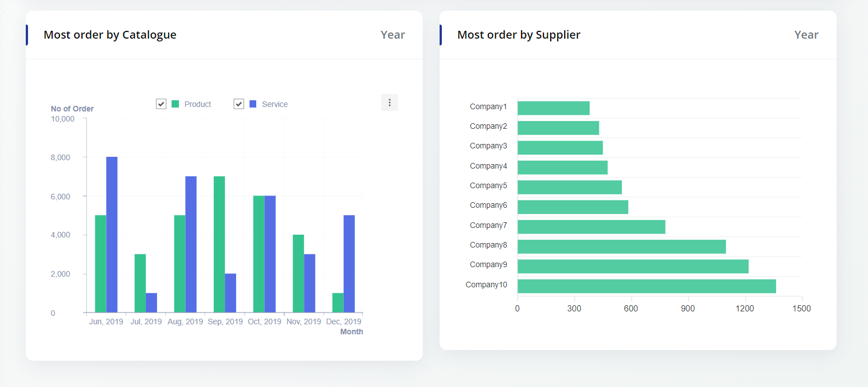Select the Aug 2019 Service bar
Image resolution: width=868 pixels, height=387 pixels.
191,244
